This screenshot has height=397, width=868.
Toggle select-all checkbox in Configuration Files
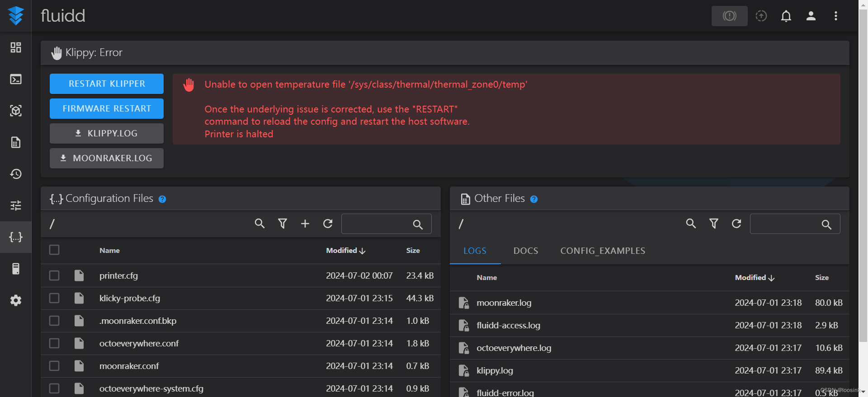(54, 250)
